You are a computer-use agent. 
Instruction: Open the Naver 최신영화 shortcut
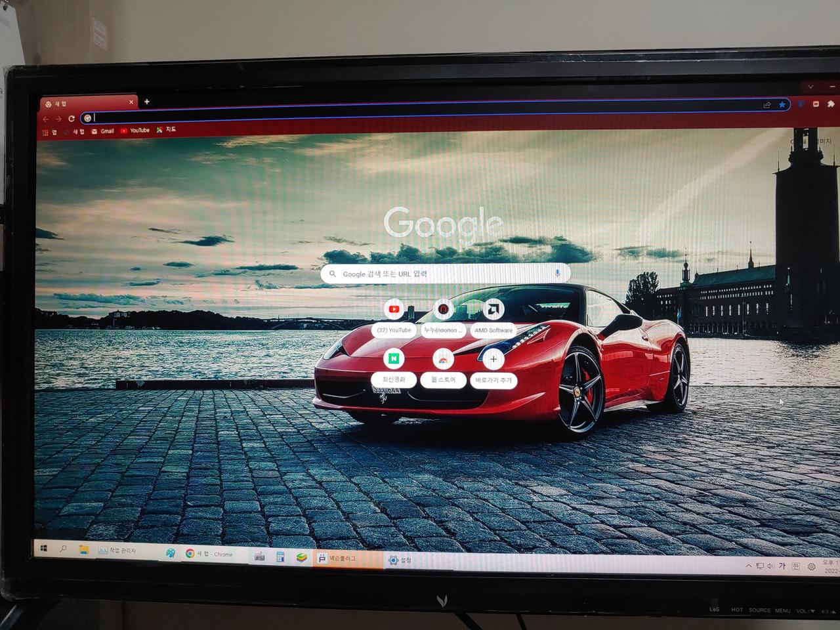(393, 359)
